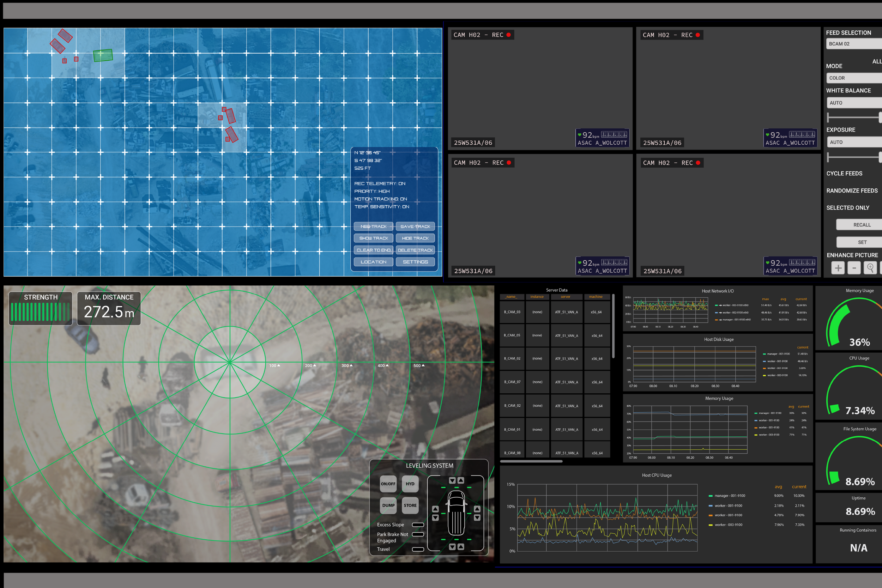Click the red REC dot in upper-right feed
Screen dimensions: 882x588
698,35
